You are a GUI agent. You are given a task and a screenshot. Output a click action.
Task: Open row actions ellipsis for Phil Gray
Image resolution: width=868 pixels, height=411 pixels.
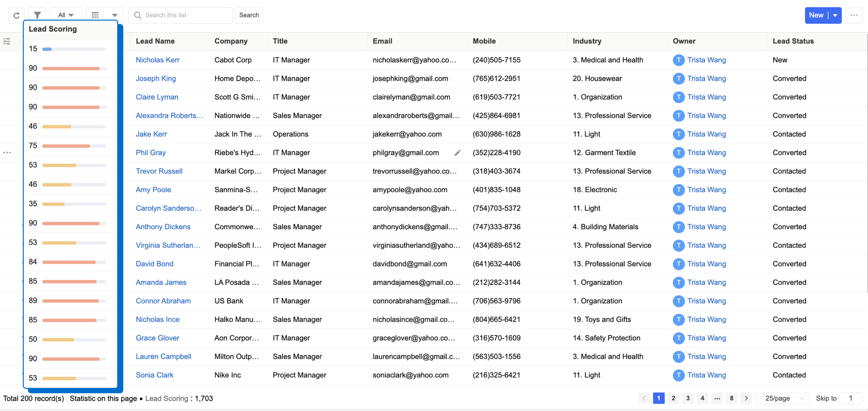[7, 153]
